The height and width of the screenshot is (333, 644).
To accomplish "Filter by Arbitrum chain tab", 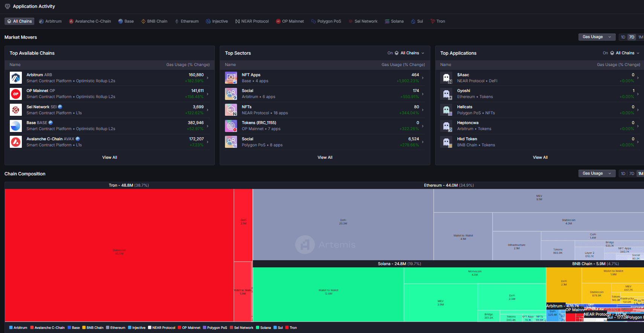I will click(50, 21).
